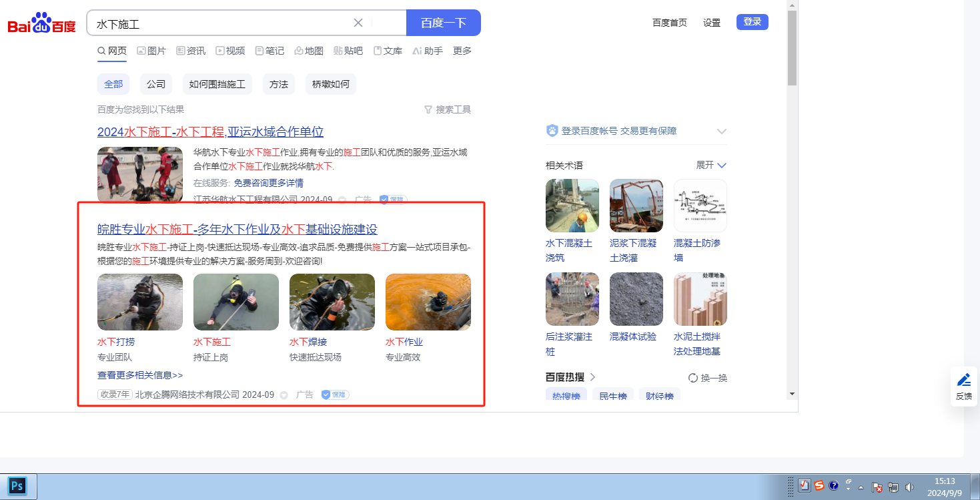This screenshot has height=500, width=980.
Task: Click the Action Center flag tray icon
Action: pyautogui.click(x=878, y=487)
